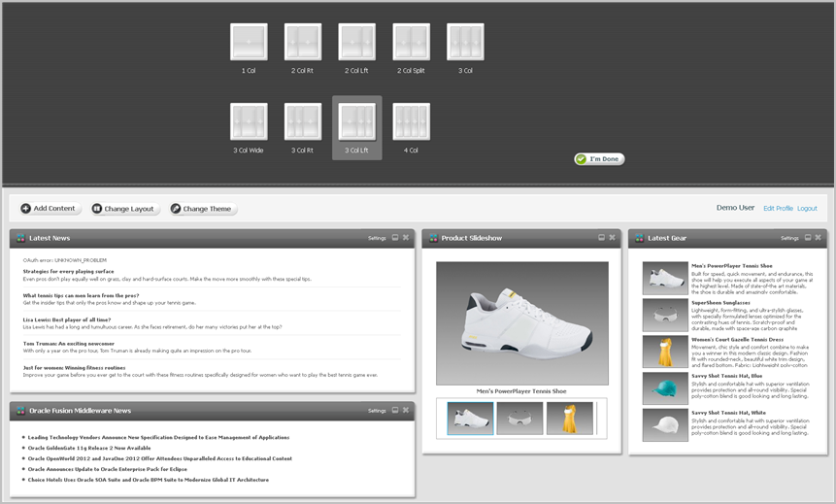Open the Change Theme option

pos(203,209)
